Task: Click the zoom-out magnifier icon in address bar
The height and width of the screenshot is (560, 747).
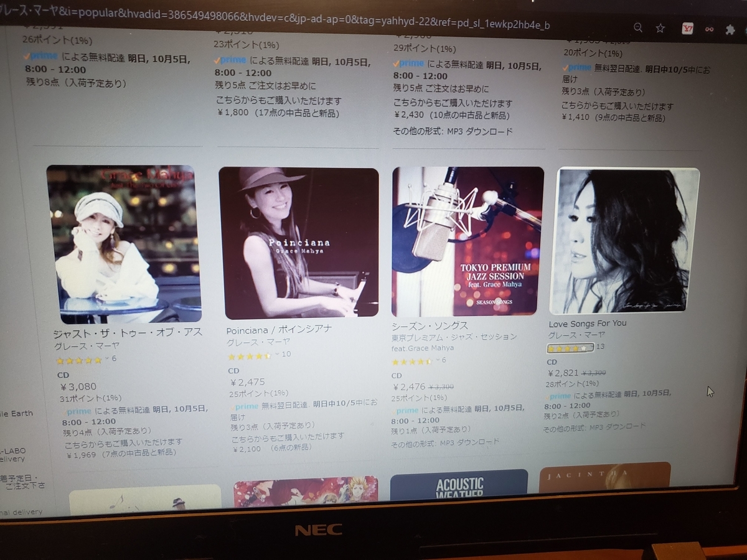Action: (x=638, y=27)
